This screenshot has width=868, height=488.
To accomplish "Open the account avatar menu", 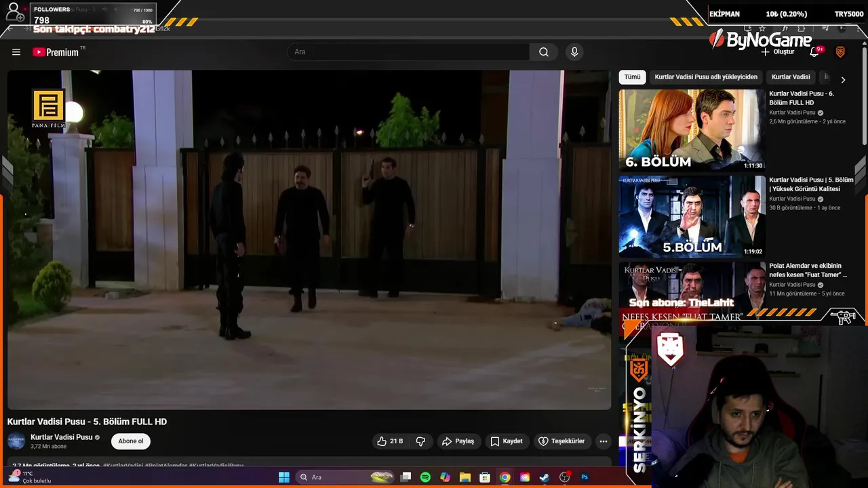I will coord(840,52).
